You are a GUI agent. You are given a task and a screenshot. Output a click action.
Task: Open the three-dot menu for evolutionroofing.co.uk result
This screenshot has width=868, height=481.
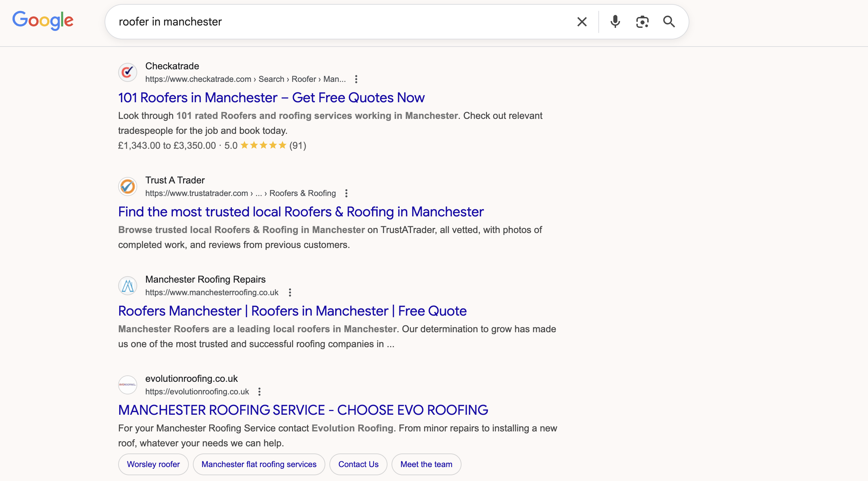click(259, 392)
